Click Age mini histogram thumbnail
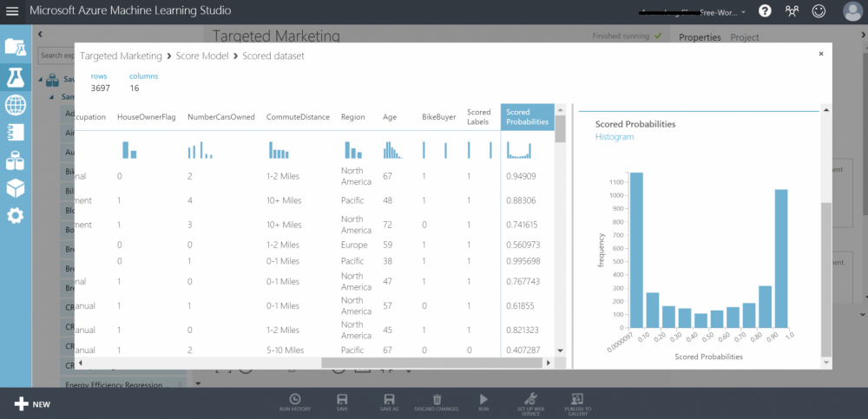 [x=392, y=150]
